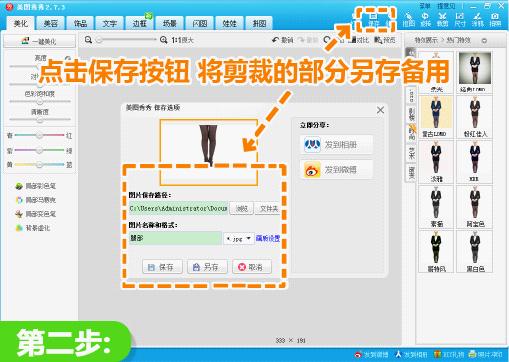
Task: Apply the 柔光 effect thumbnail
Action: tap(436, 72)
